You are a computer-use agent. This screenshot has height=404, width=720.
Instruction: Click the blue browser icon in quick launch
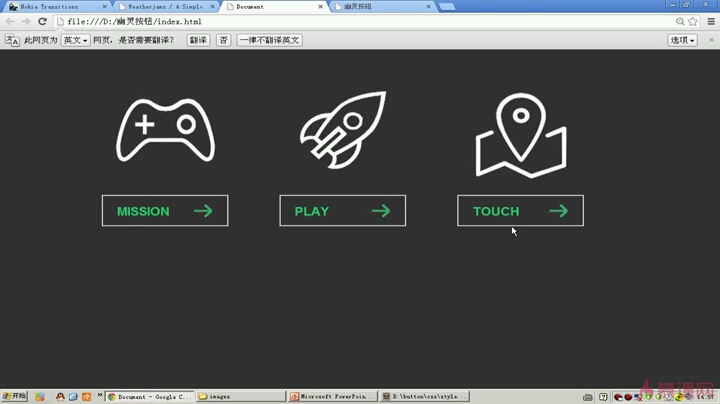click(73, 397)
